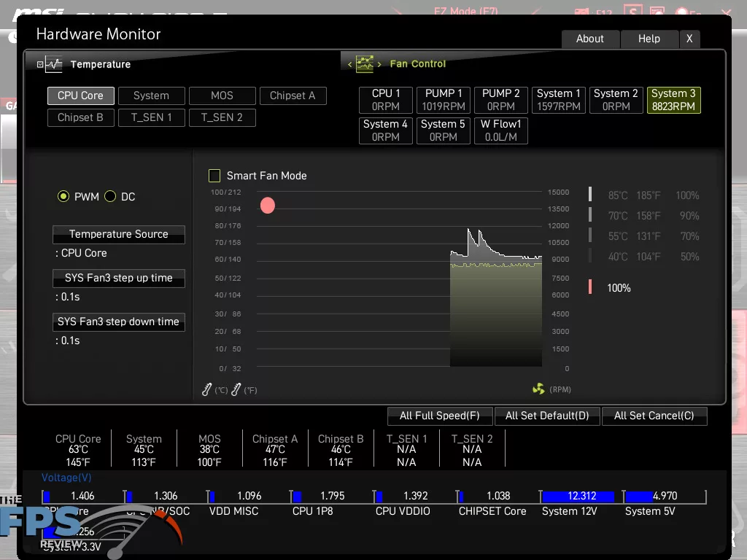Click the Chipset B 46°C reading
747x560 pixels.
[x=341, y=449]
